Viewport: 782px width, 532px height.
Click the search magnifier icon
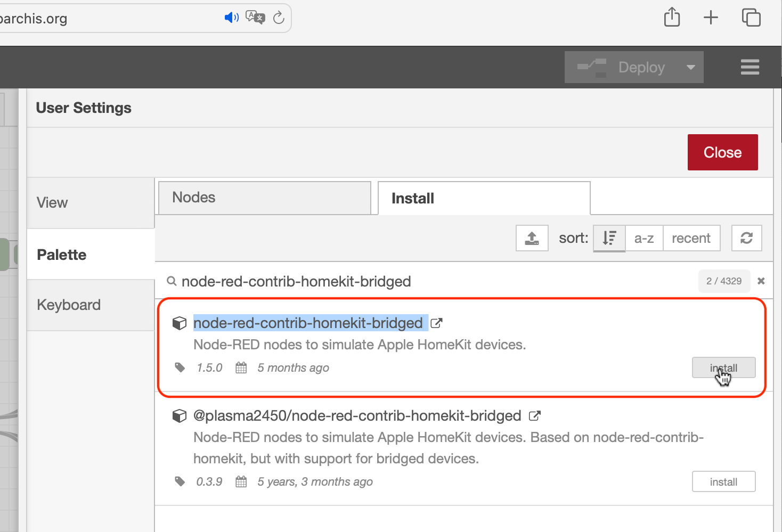coord(172,281)
